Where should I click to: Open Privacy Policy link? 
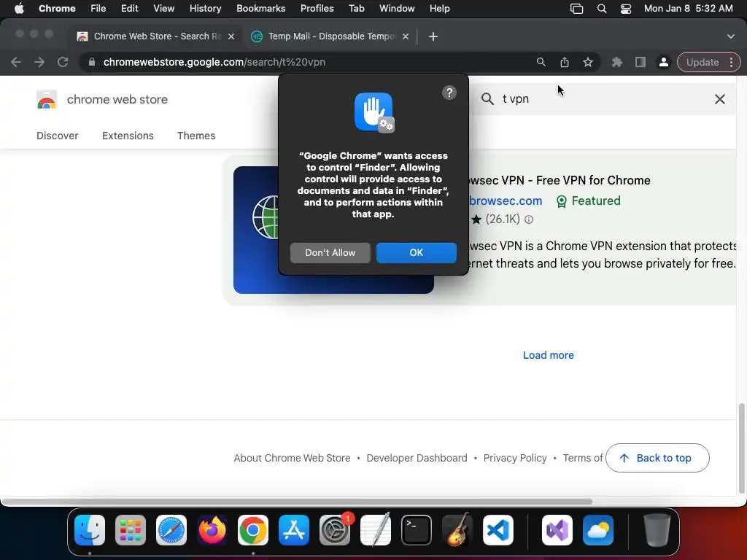tap(515, 458)
